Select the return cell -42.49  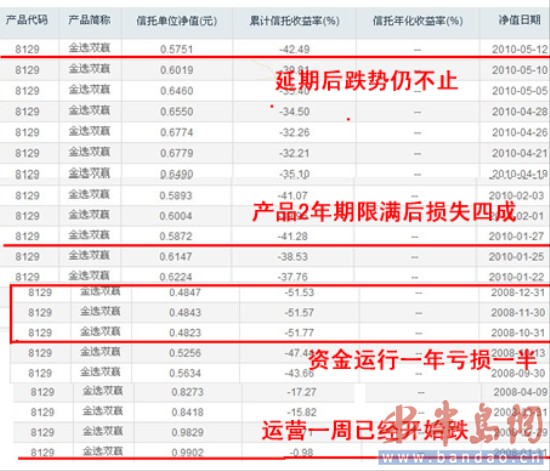click(294, 49)
